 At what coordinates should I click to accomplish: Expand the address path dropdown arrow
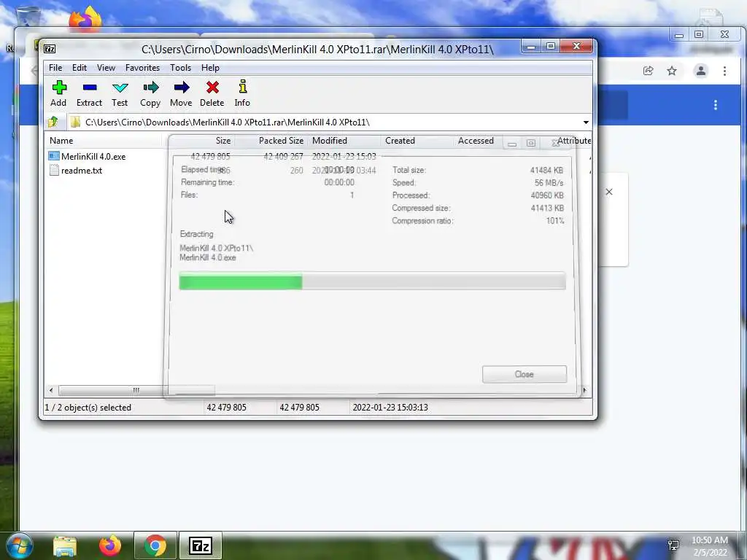tap(586, 122)
